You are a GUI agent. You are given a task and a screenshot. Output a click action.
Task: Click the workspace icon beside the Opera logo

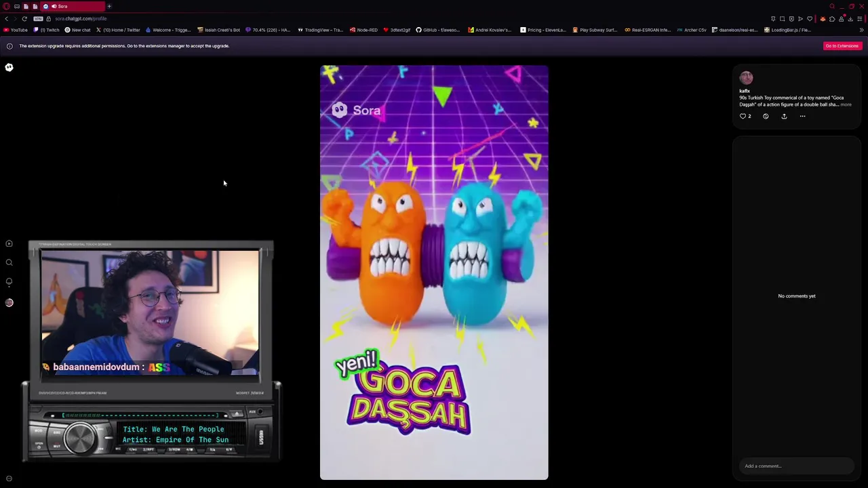[x=17, y=6]
